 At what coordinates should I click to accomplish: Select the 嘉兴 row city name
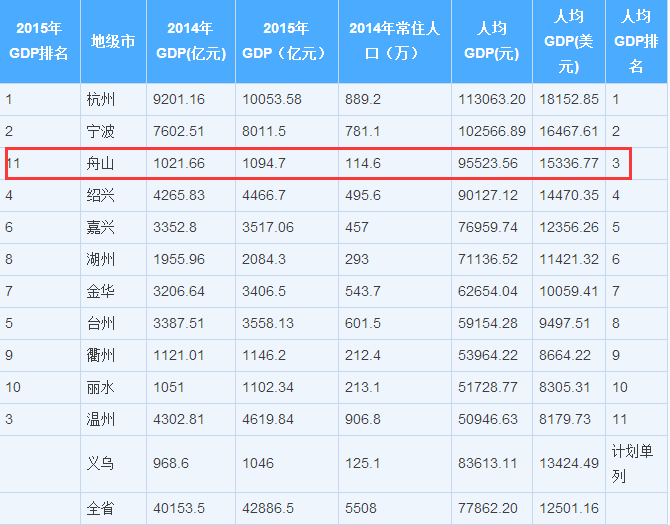point(101,227)
